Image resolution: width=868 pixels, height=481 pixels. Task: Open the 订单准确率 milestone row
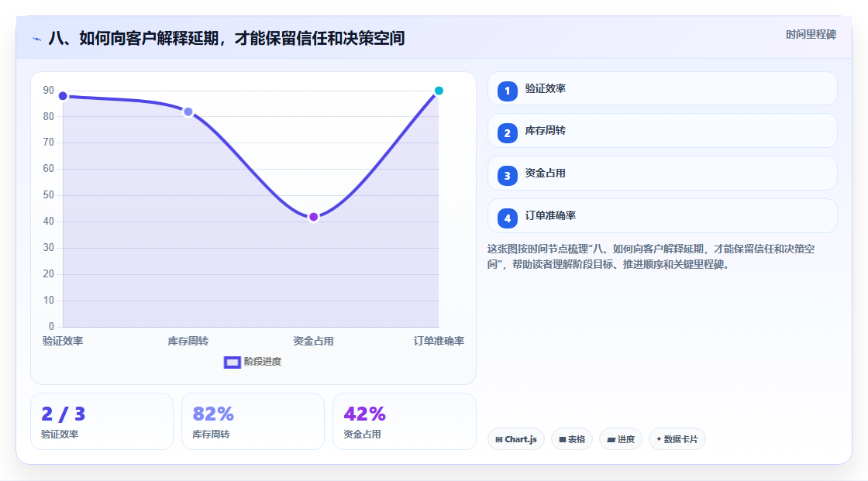(662, 216)
